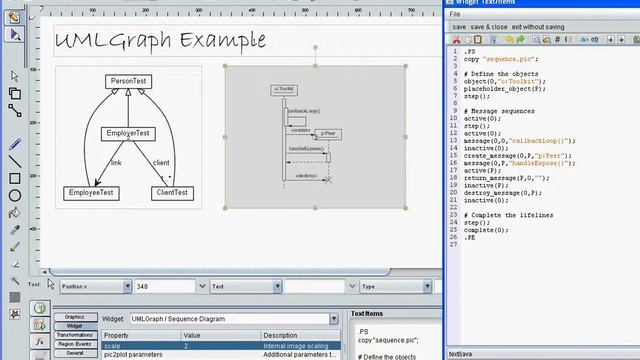
Task: Click the magnifier find icon in the editor toolbar
Action: [536, 40]
